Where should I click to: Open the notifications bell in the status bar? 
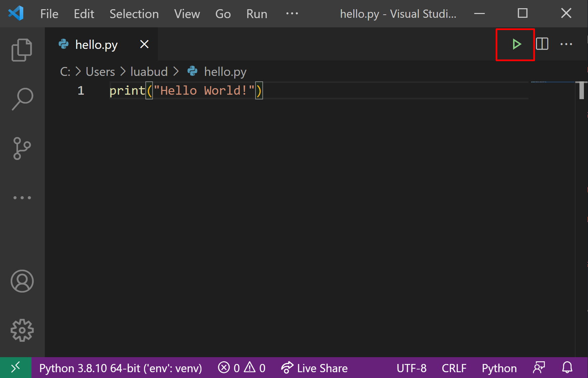(567, 368)
